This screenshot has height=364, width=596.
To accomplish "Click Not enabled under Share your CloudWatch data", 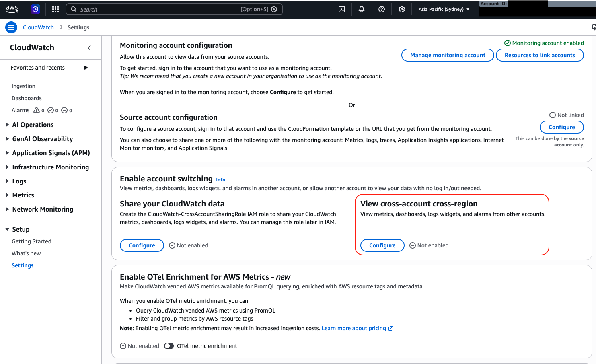I will (x=189, y=245).
